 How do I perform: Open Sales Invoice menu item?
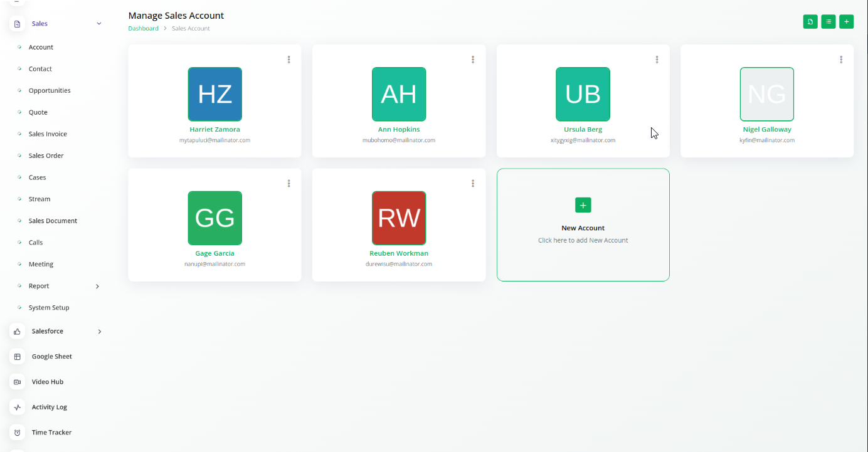point(48,134)
